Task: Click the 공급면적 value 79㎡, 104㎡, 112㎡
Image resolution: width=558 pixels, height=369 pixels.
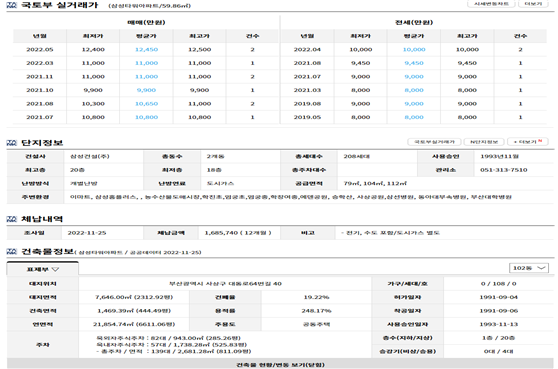Action: 375,183
